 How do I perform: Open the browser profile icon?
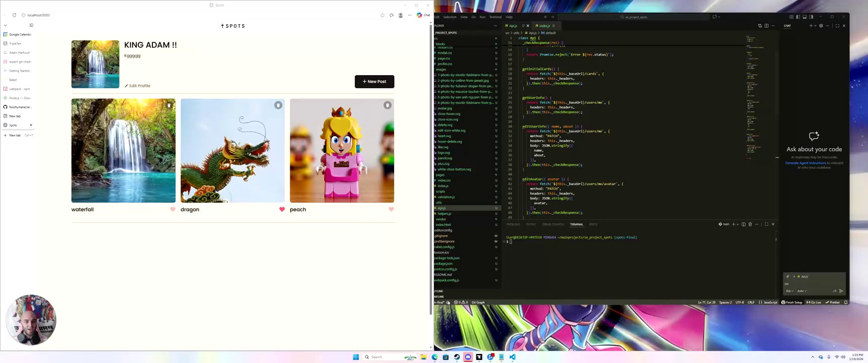coord(401,15)
